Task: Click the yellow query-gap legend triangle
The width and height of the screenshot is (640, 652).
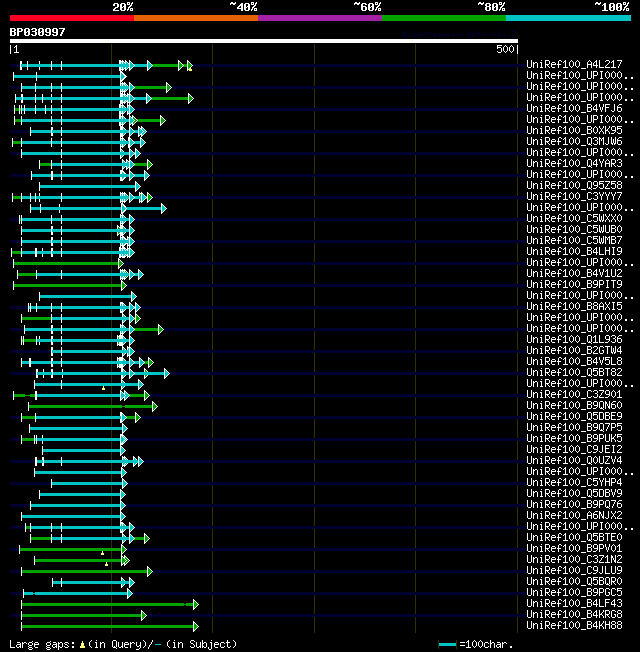Action: coord(82,645)
